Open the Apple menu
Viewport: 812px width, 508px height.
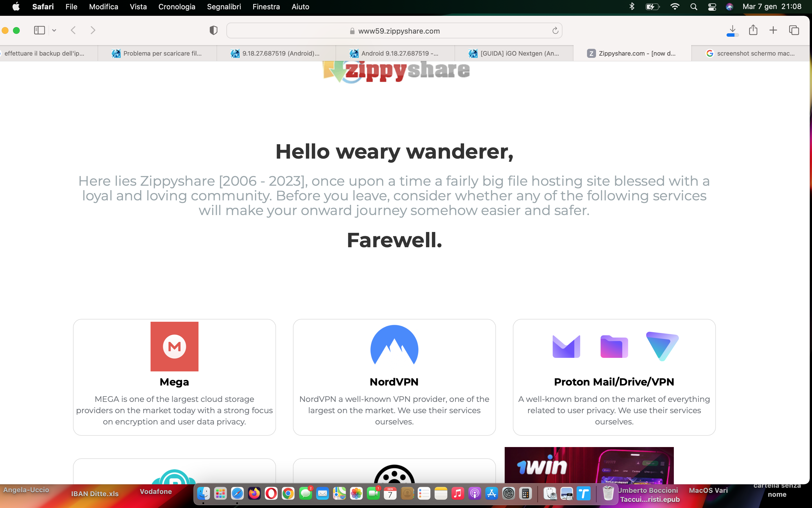[x=16, y=7]
